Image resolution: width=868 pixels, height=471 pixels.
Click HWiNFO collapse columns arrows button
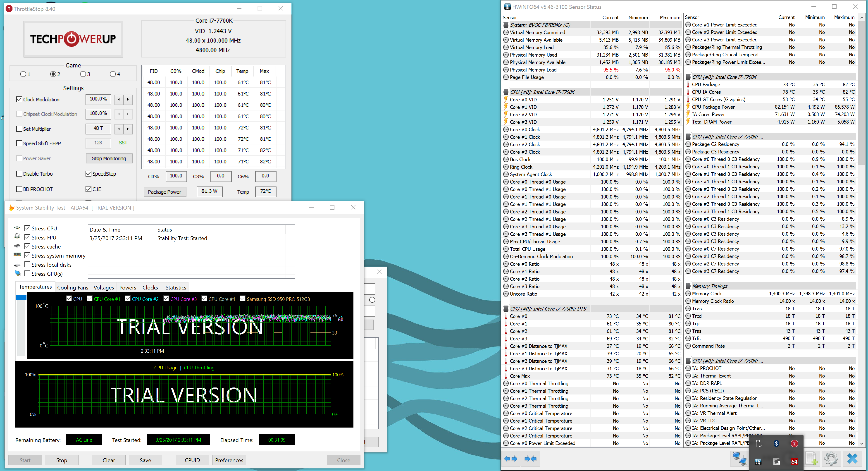(531, 459)
